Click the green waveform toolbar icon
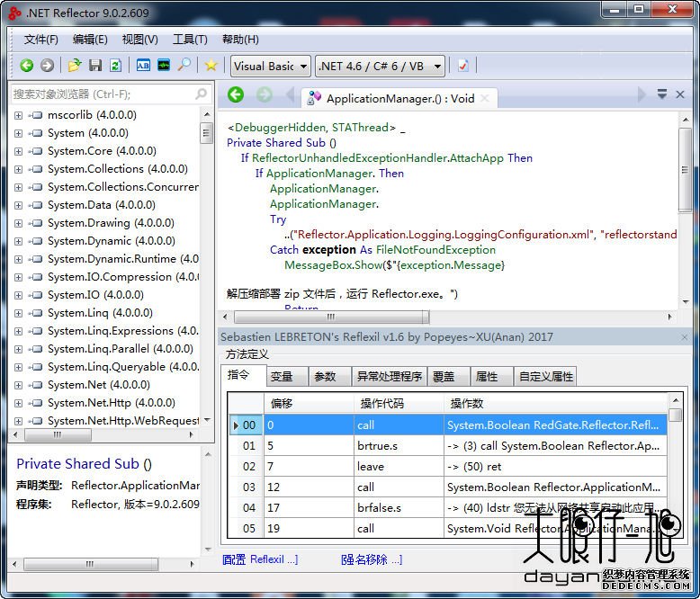Screen dimensions: 700x599 pos(164,66)
